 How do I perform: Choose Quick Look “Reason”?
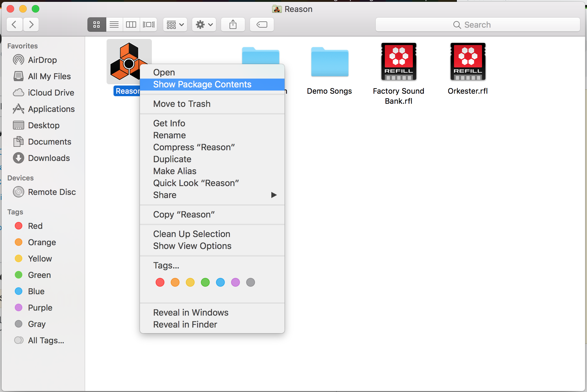[212, 183]
